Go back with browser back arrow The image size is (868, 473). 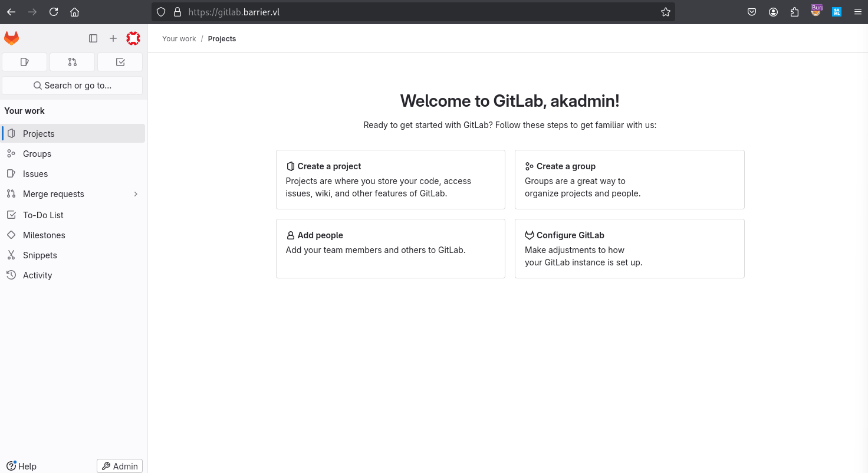(x=11, y=12)
